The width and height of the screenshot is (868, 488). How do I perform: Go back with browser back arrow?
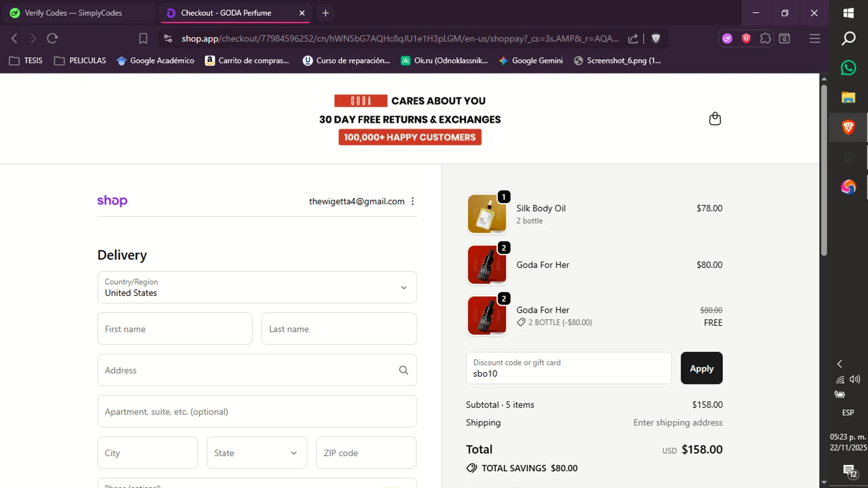pos(14,38)
